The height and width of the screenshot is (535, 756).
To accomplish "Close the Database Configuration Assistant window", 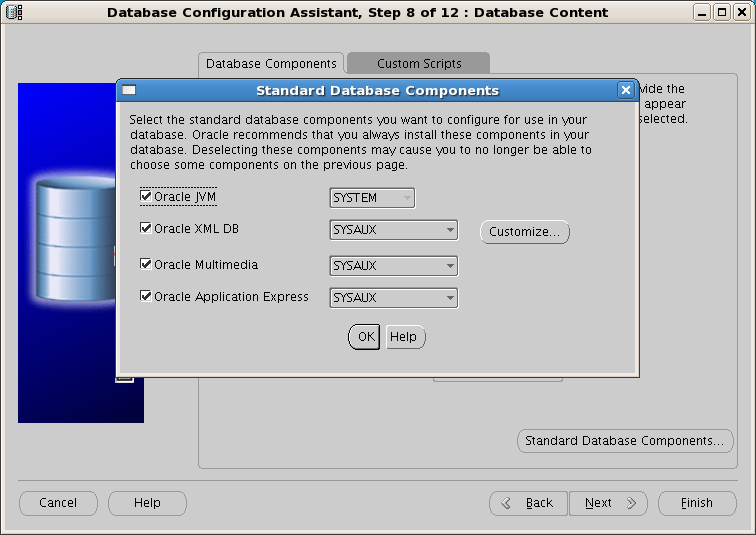I will (742, 12).
